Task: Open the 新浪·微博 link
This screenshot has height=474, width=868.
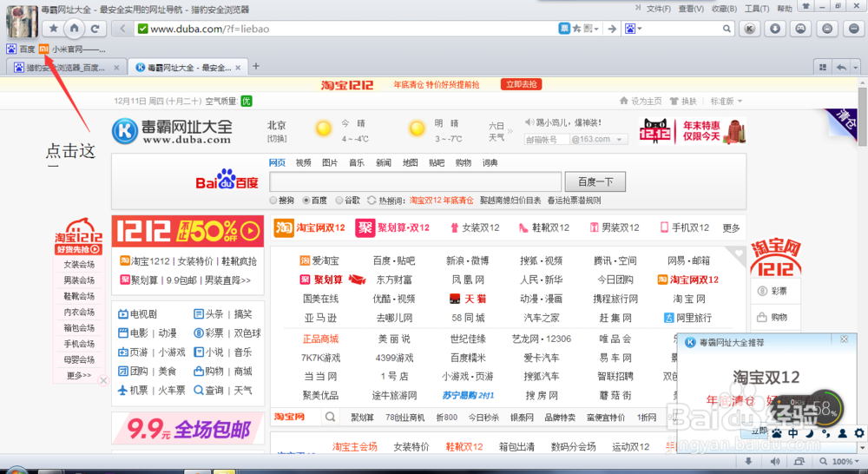Action: [467, 260]
